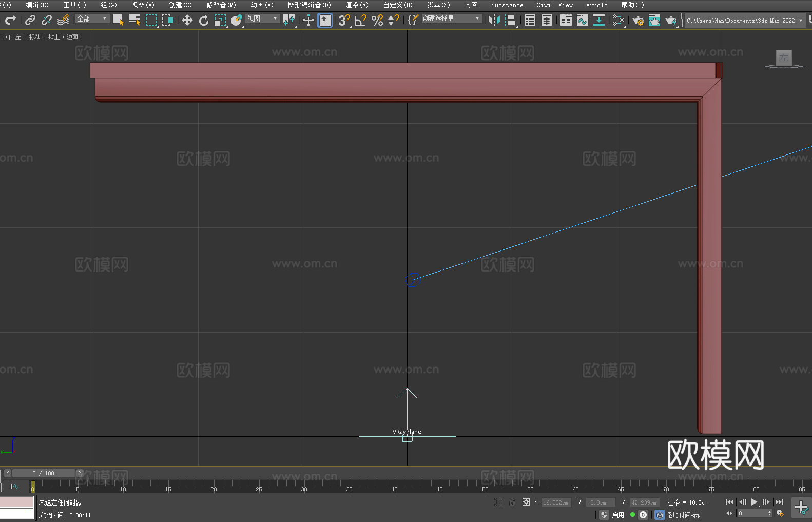The width and height of the screenshot is (812, 522).
Task: Activate the Select and Scale tool
Action: click(x=220, y=20)
